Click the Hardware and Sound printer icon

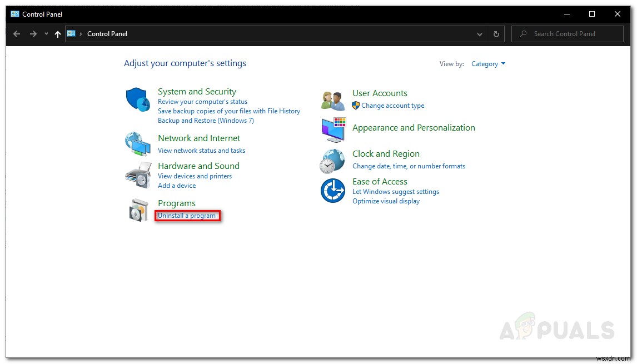click(138, 173)
